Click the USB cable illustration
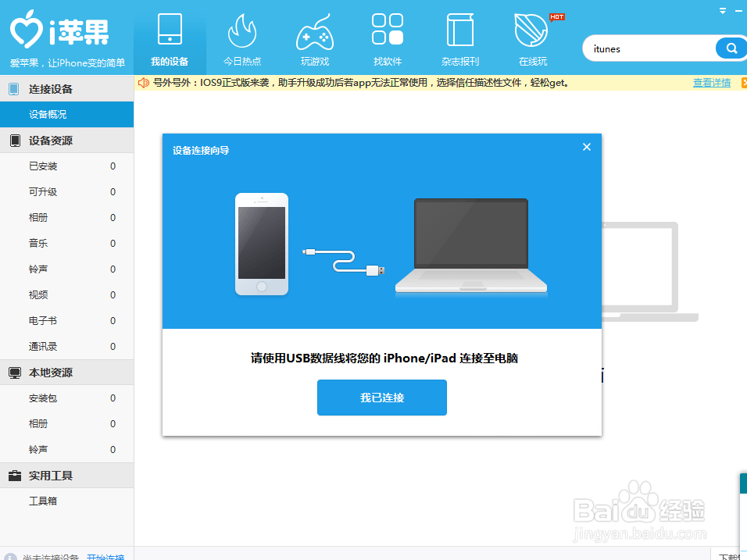The height and width of the screenshot is (560, 747). pyautogui.click(x=344, y=262)
